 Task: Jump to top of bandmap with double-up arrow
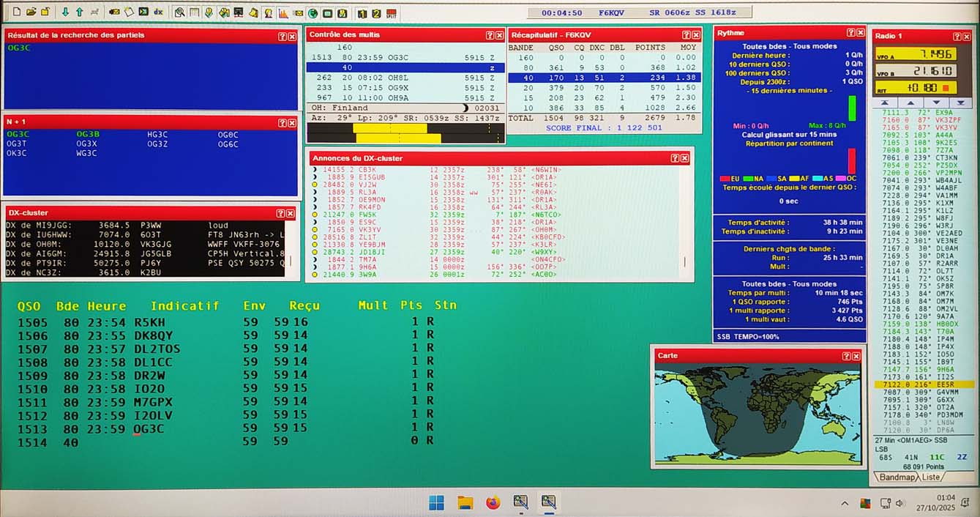pyautogui.click(x=884, y=103)
